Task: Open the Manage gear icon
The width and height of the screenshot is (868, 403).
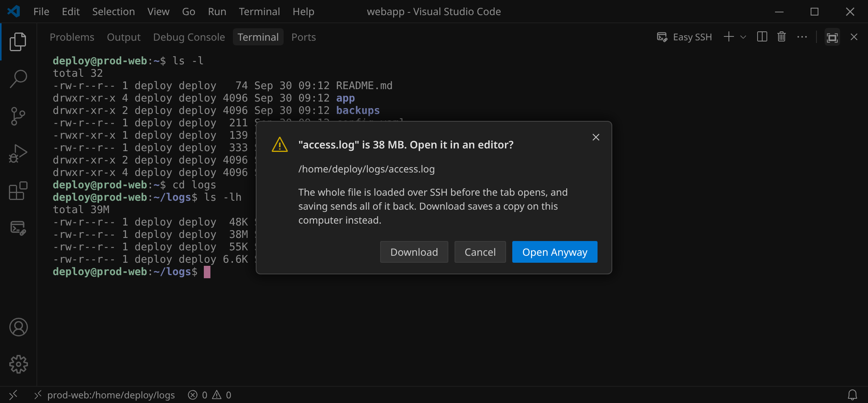Action: pyautogui.click(x=18, y=364)
